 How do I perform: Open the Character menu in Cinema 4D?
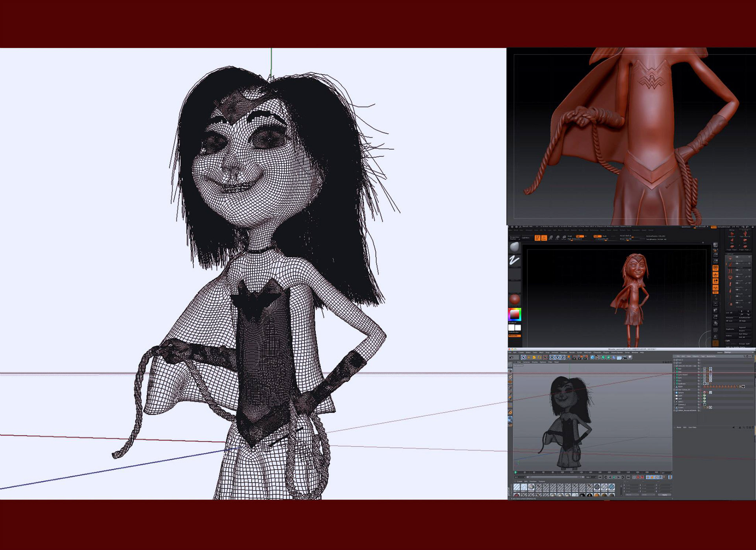pyautogui.click(x=597, y=352)
